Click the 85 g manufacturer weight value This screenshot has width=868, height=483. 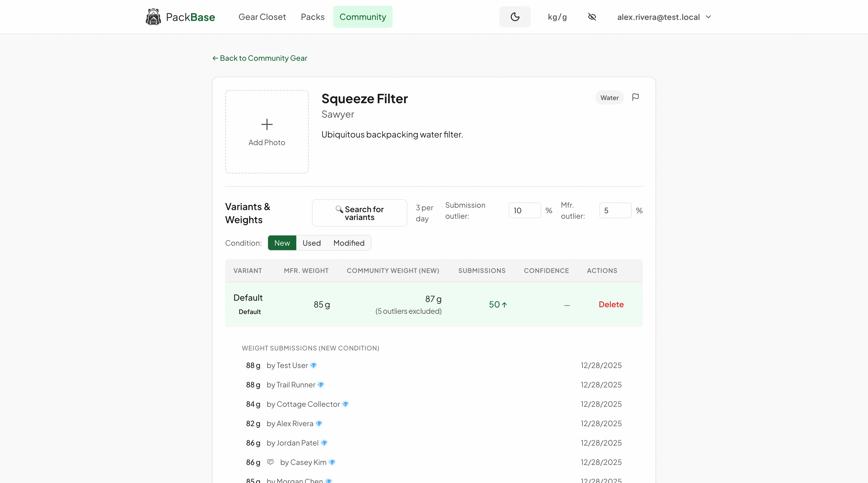[x=322, y=304]
